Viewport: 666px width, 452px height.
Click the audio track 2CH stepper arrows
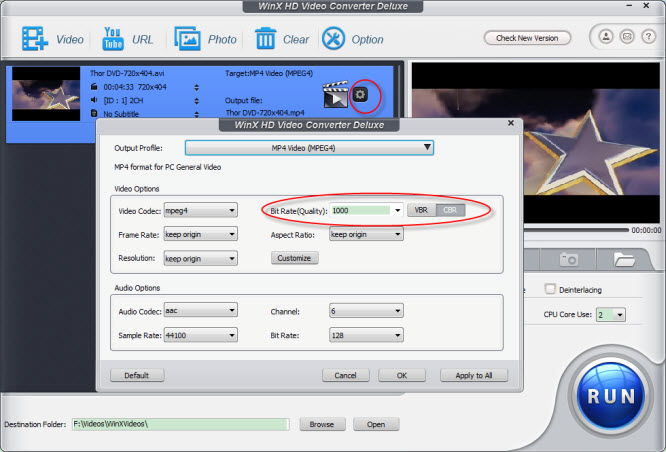pyautogui.click(x=196, y=101)
